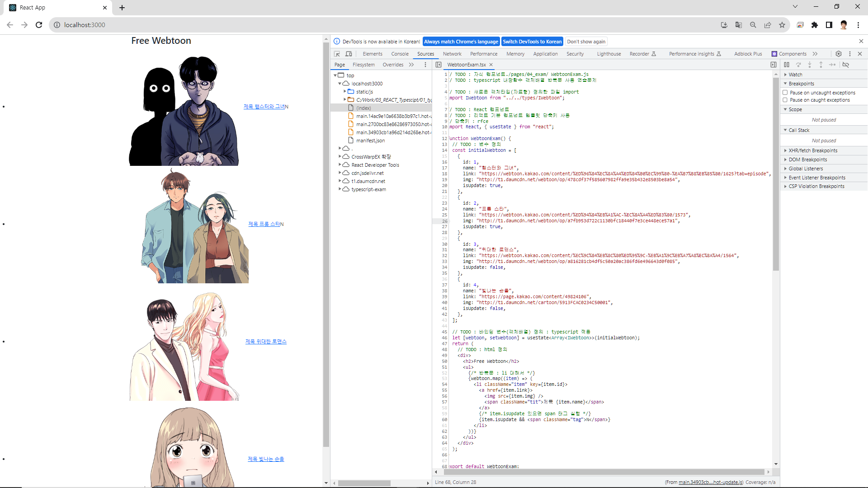Enable Pause on caught exceptions
This screenshot has height=488, width=868.
(785, 100)
